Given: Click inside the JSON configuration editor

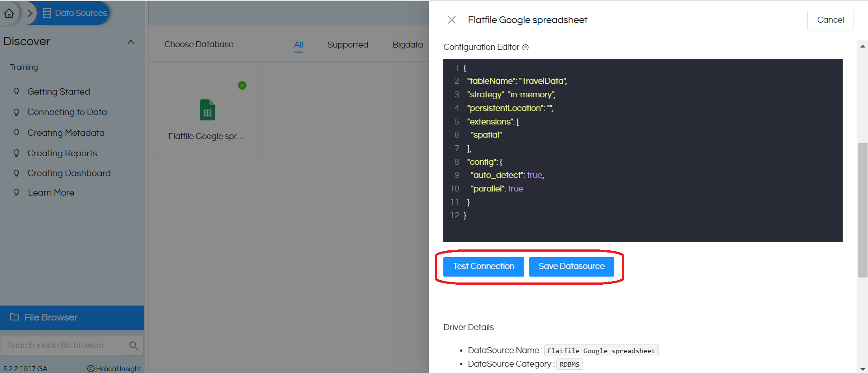Looking at the screenshot, I should pyautogui.click(x=643, y=150).
